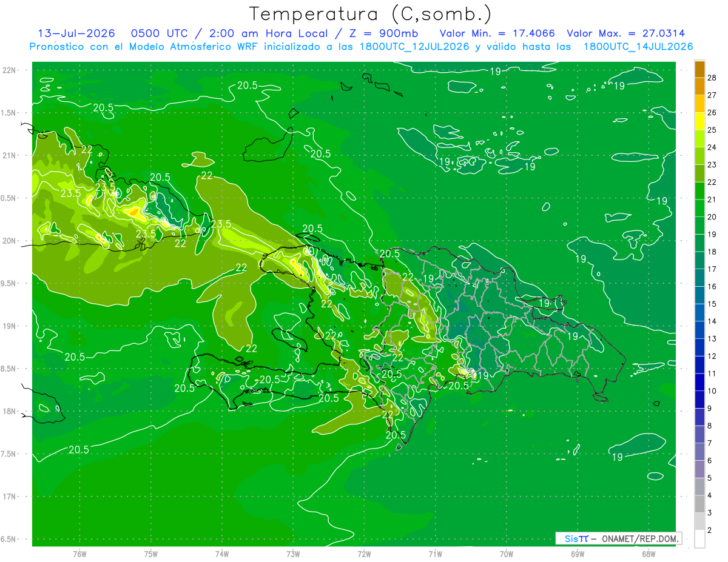Click the '72W' longitude axis label

364,554
